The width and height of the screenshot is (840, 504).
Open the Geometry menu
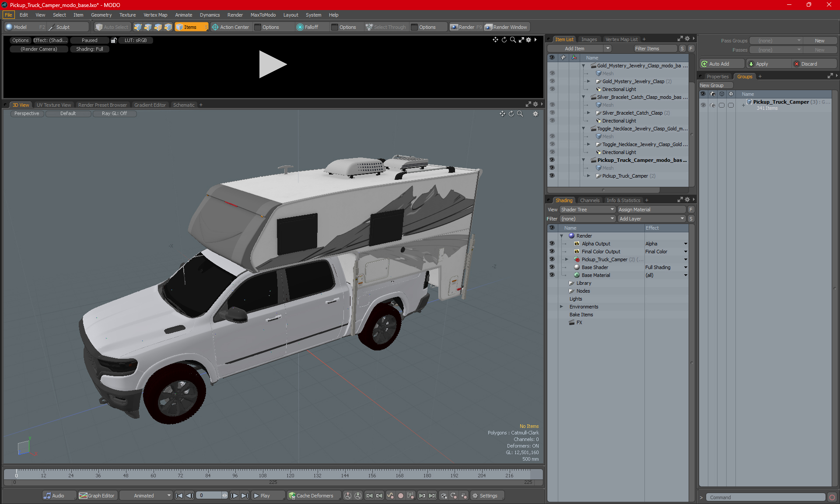click(101, 15)
